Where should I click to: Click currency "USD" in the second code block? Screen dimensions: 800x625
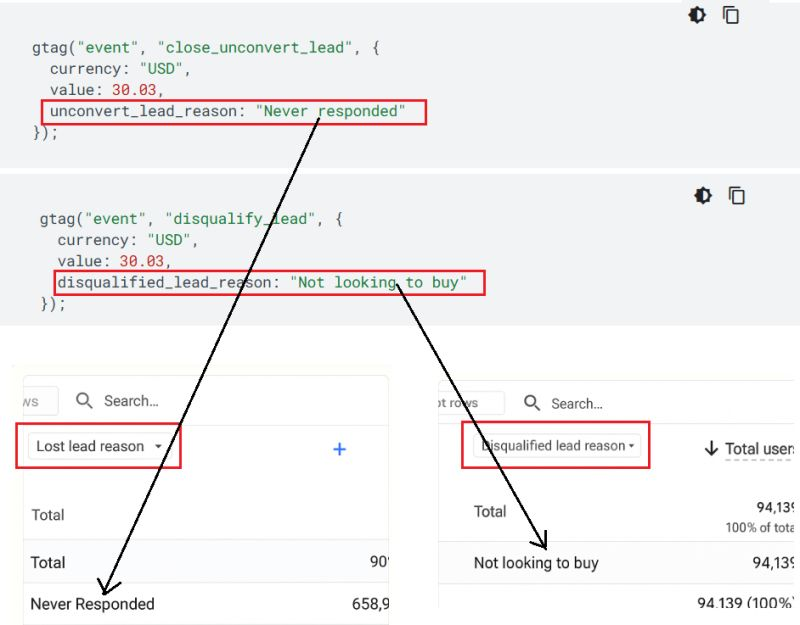click(168, 240)
